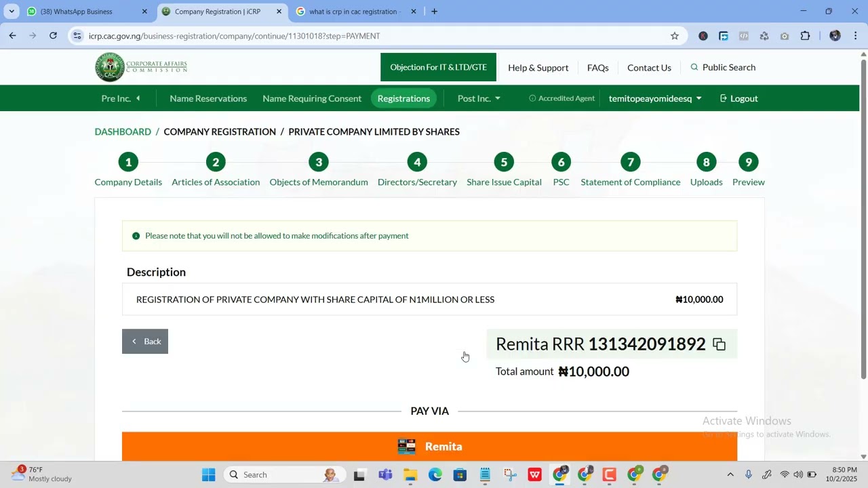View site information icon in address bar
868x488 pixels.
click(77, 36)
